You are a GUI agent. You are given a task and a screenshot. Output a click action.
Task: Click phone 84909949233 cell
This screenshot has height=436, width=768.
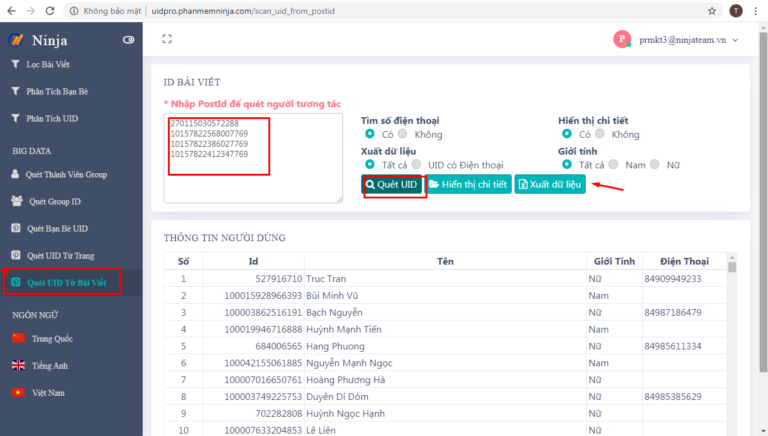673,279
